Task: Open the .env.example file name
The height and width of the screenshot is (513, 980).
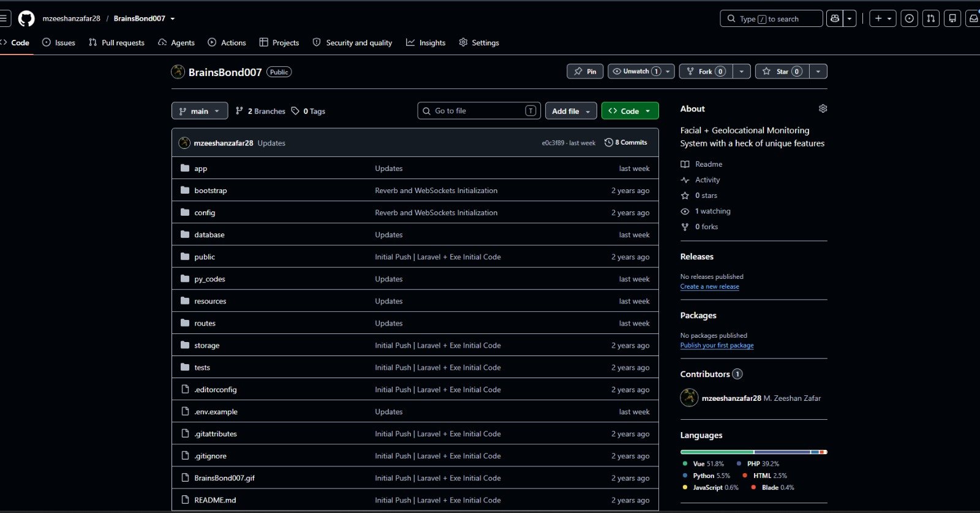Action: (x=216, y=412)
